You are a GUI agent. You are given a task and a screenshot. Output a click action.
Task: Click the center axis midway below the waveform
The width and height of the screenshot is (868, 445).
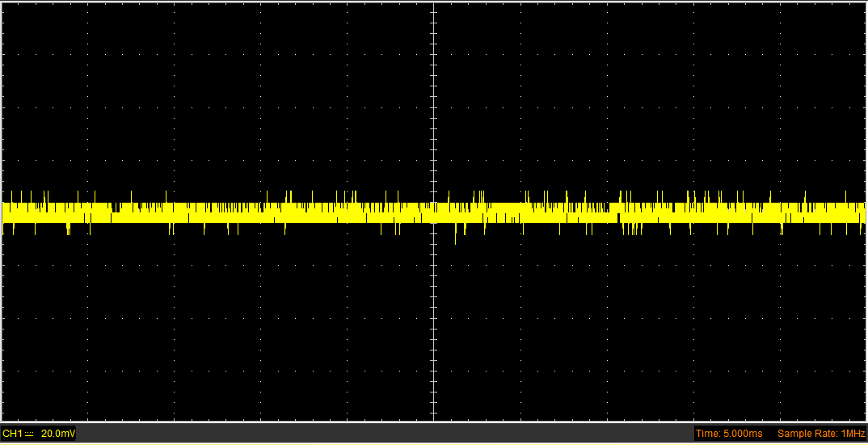pos(434,323)
